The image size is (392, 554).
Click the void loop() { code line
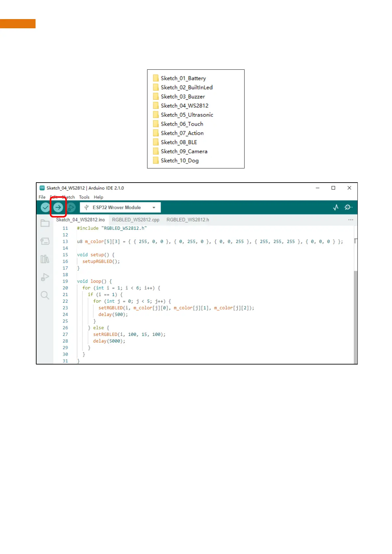click(94, 281)
